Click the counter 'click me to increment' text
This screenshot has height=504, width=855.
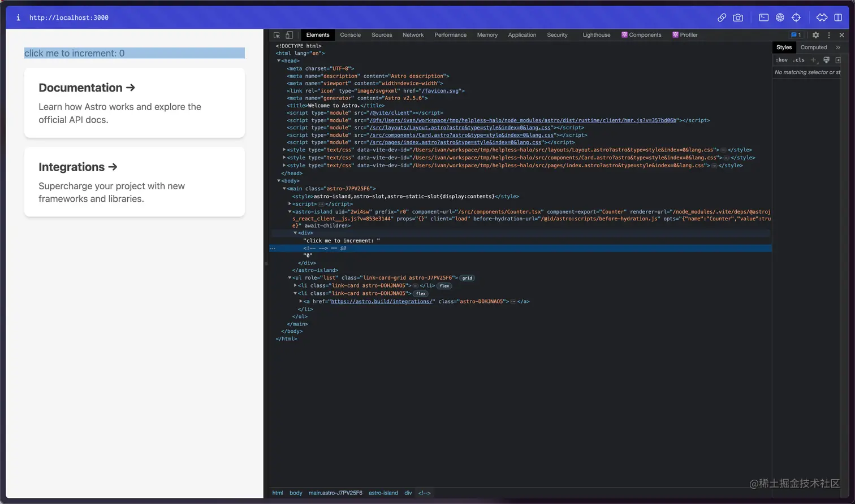(x=74, y=53)
